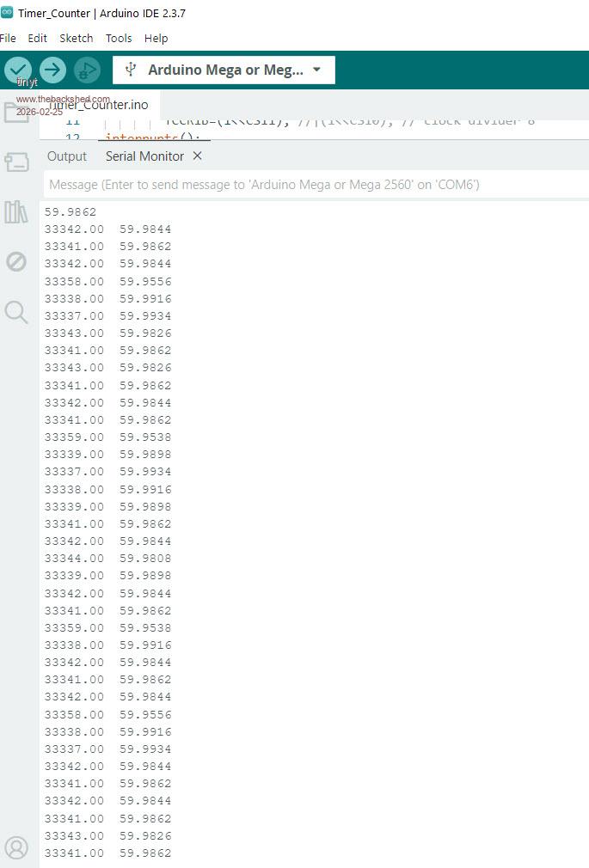This screenshot has width=589, height=868.
Task: Select the Serial Monitor tab
Action: [x=144, y=156]
